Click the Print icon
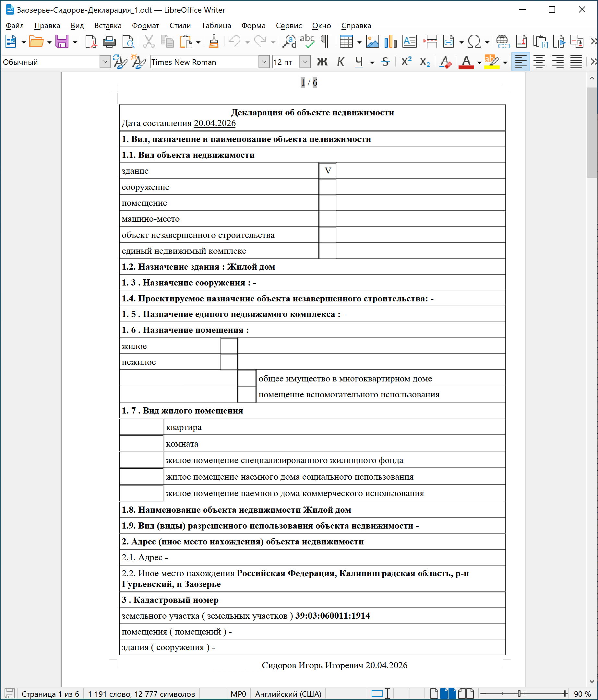598x700 pixels. click(109, 41)
